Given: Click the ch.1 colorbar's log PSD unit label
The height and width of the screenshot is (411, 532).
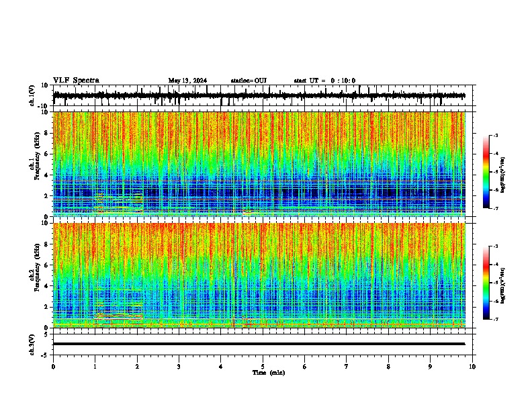Looking at the screenshot, I should coord(503,175).
